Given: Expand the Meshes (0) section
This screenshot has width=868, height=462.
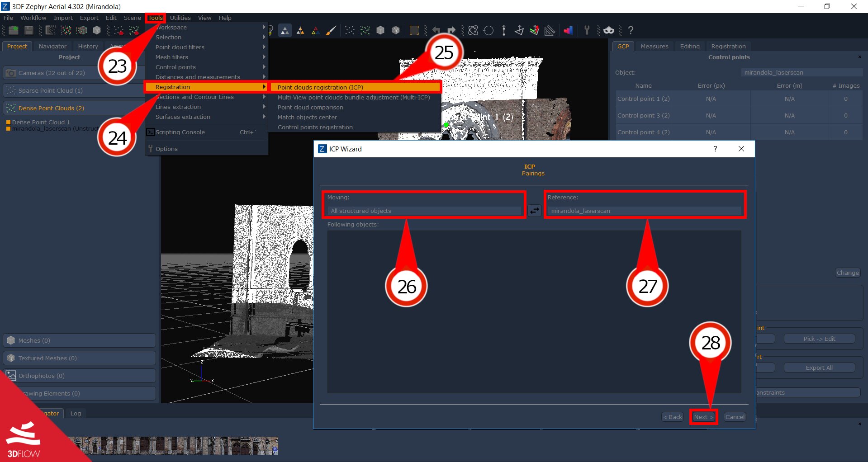Looking at the screenshot, I should pyautogui.click(x=80, y=340).
